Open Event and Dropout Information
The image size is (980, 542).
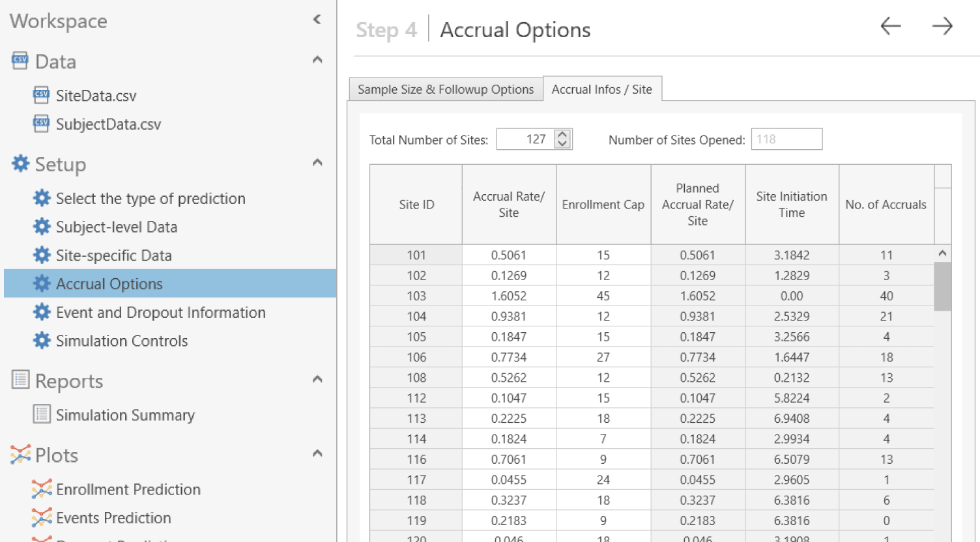click(x=161, y=313)
